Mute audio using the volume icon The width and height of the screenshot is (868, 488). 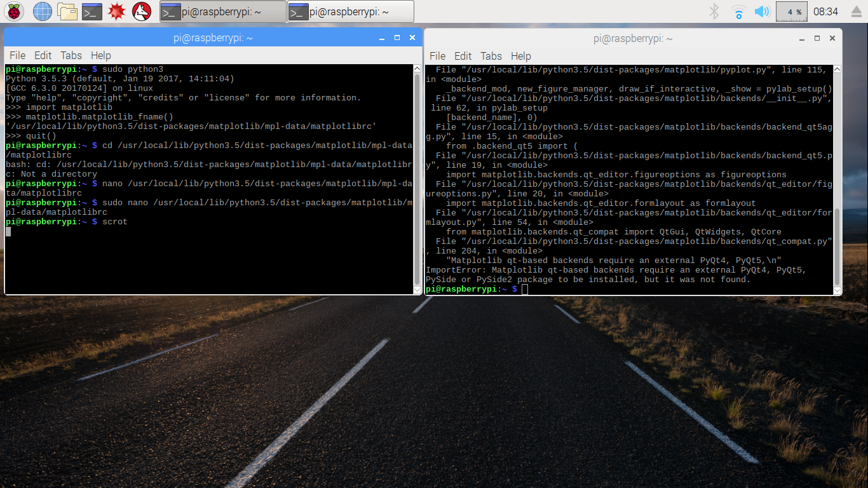tap(761, 11)
